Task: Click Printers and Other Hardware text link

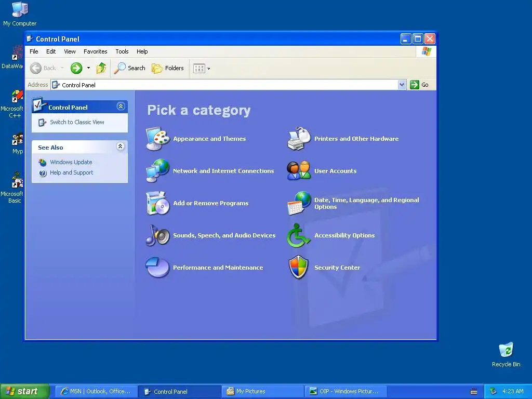Action: [356, 139]
